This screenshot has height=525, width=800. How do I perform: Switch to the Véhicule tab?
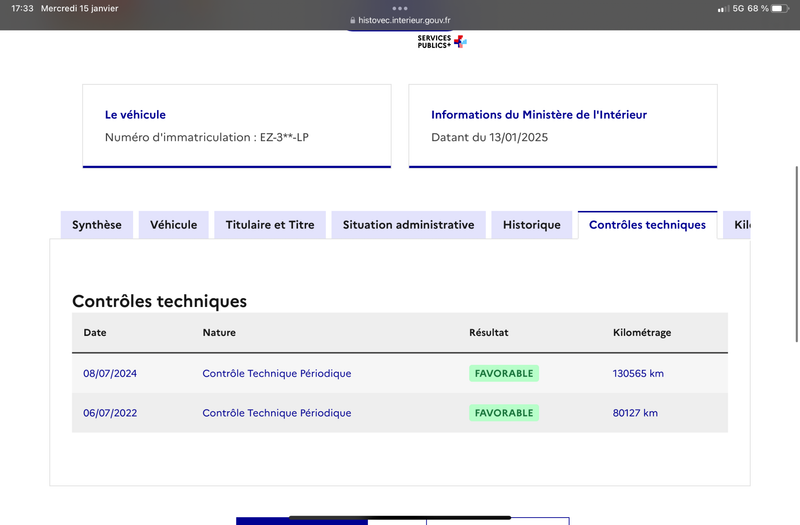point(173,225)
